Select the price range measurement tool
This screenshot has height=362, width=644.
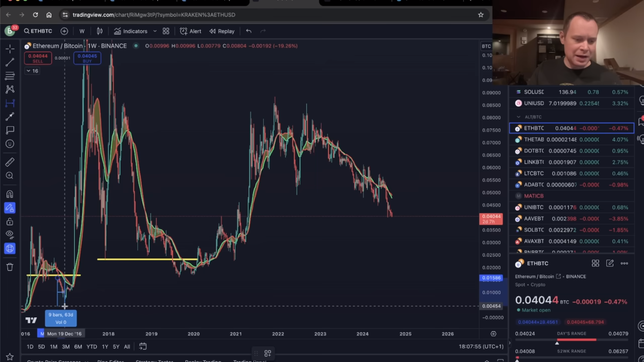(10, 103)
